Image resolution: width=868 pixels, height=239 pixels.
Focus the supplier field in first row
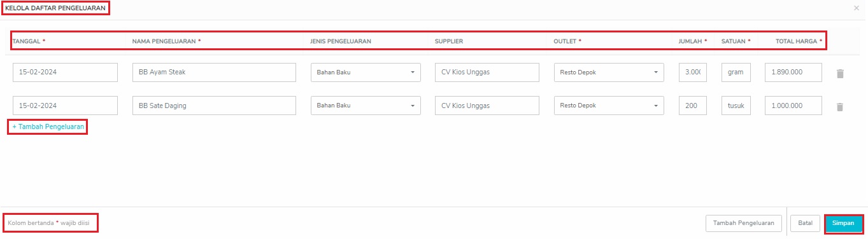[x=487, y=72]
